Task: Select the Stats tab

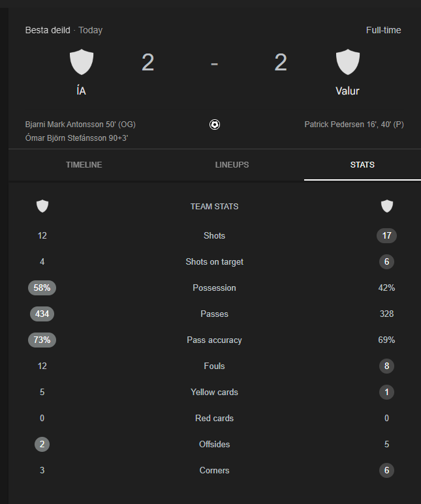Action: (x=362, y=165)
